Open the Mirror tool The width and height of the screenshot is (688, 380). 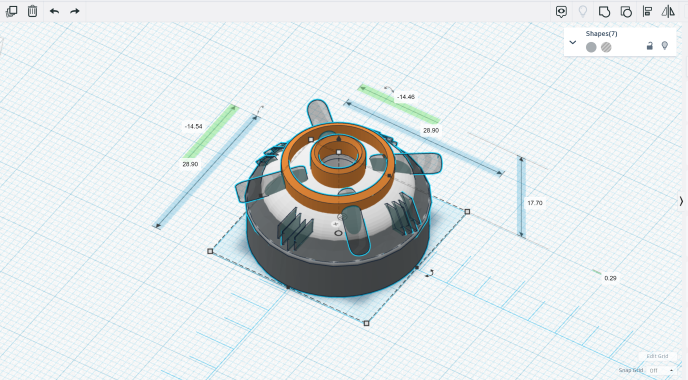(668, 11)
